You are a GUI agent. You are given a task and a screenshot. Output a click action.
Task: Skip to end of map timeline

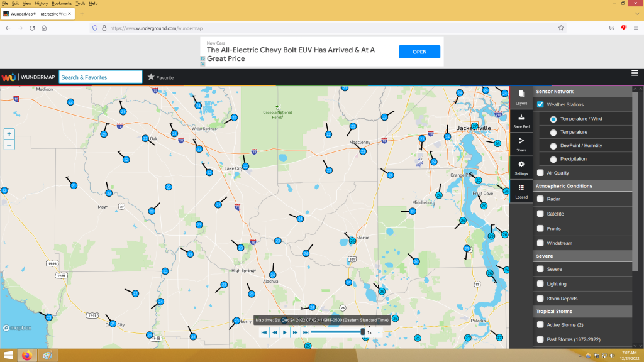(305, 332)
